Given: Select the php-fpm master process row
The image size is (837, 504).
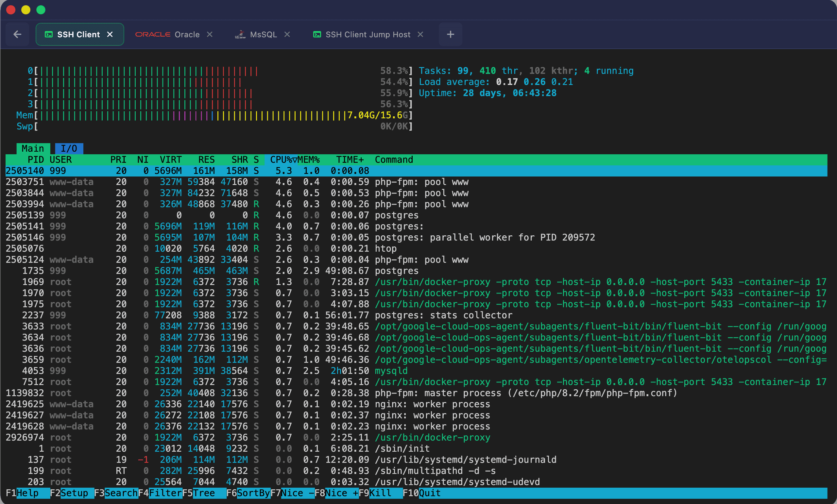Looking at the screenshot, I should 416,393.
